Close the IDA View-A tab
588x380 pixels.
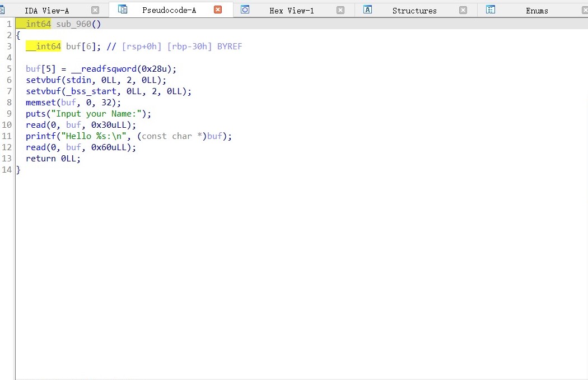pyautogui.click(x=95, y=10)
